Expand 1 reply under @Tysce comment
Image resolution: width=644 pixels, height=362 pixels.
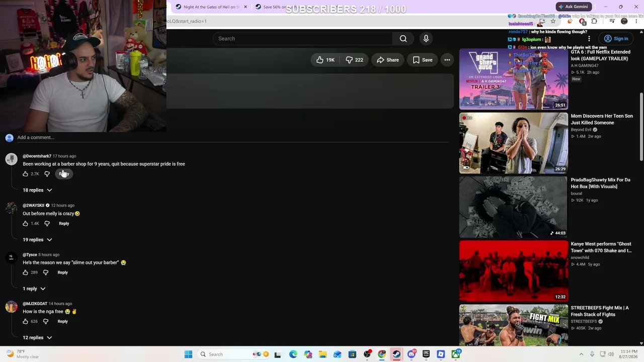34,289
